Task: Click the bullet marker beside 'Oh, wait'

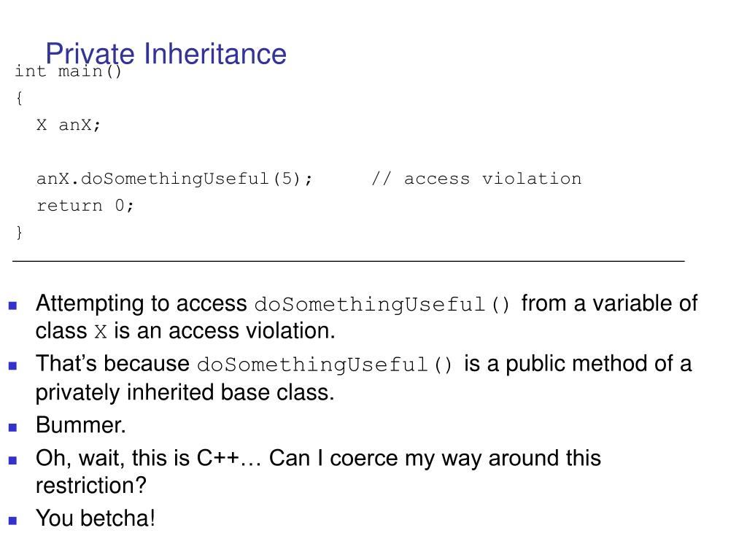Action: 13,460
